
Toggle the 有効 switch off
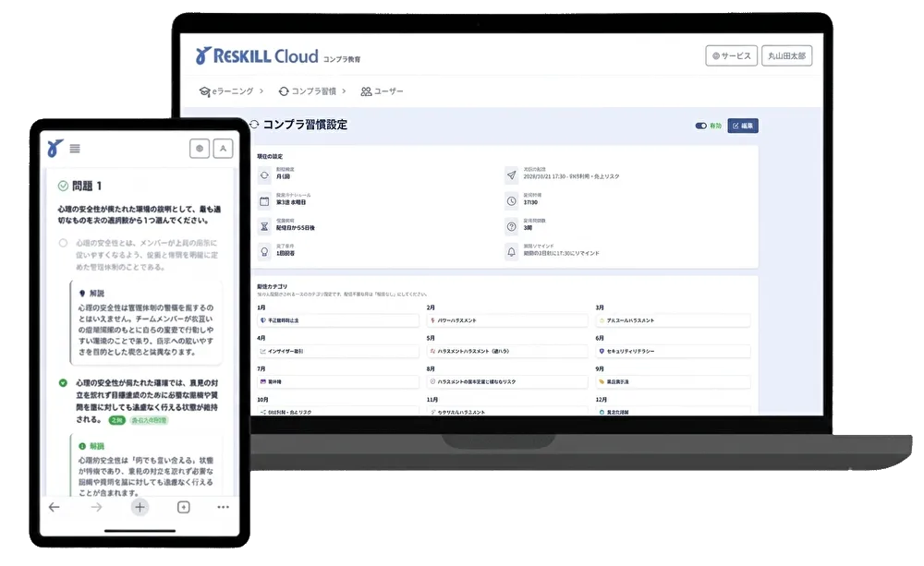coord(700,126)
